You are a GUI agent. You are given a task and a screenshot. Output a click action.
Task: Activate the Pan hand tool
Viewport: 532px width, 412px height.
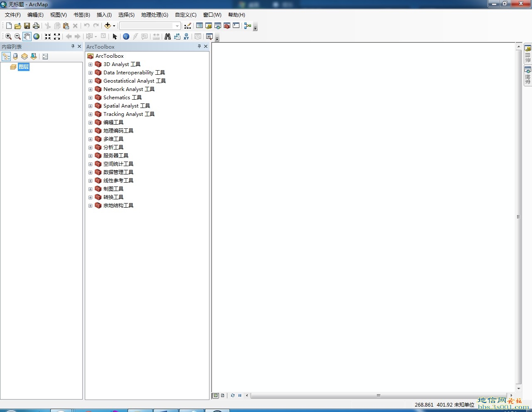pos(27,37)
